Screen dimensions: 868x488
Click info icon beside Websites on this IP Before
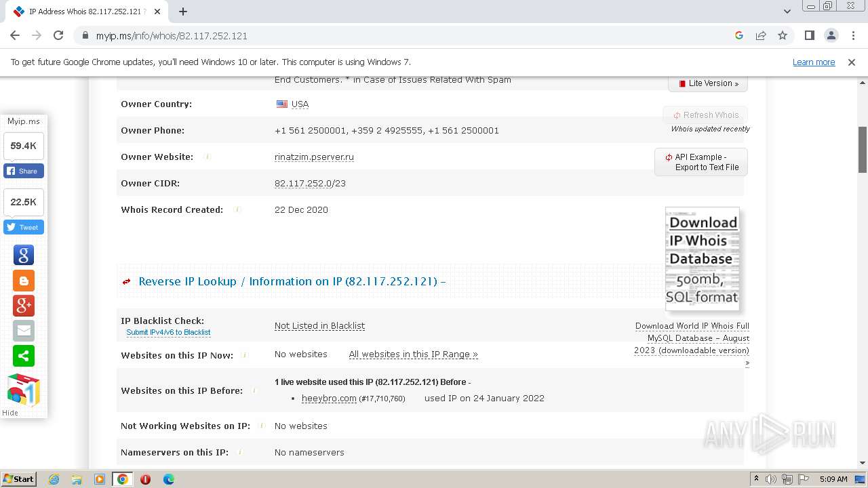254,390
